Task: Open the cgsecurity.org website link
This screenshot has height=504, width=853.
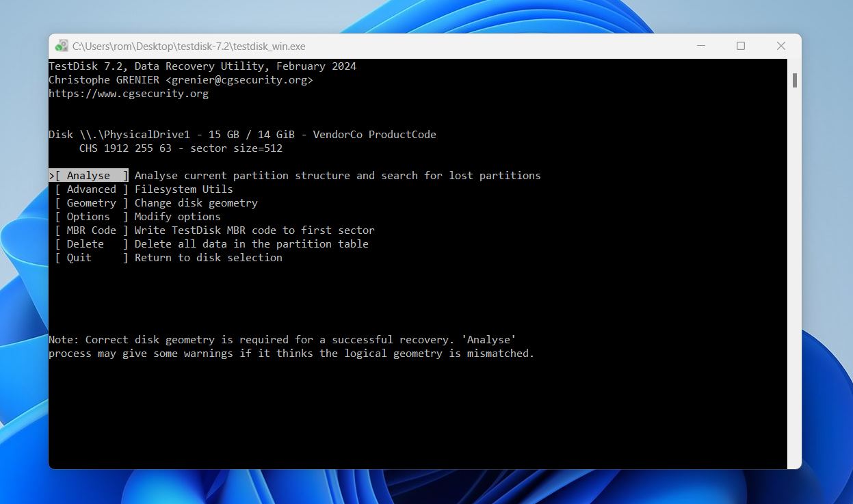Action: [x=129, y=93]
